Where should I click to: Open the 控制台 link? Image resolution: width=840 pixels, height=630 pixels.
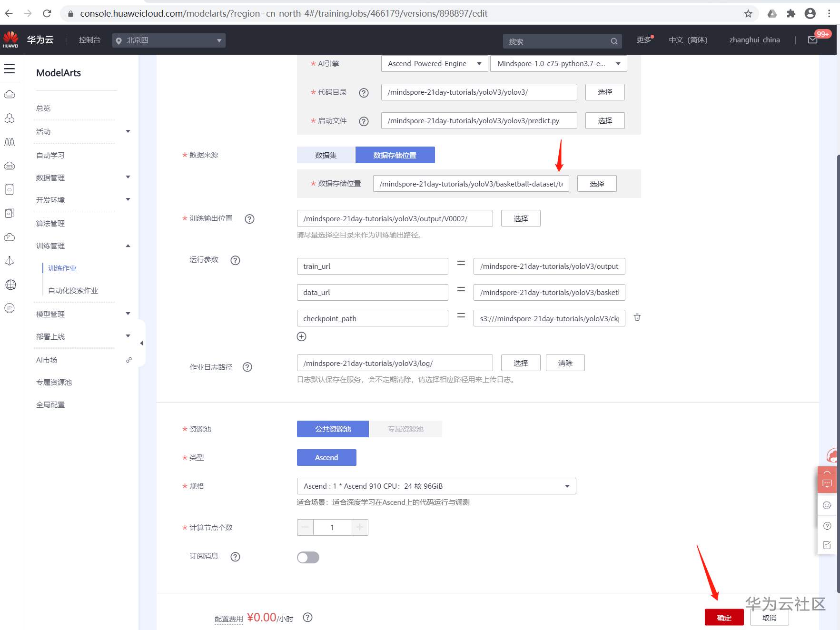[x=89, y=40]
